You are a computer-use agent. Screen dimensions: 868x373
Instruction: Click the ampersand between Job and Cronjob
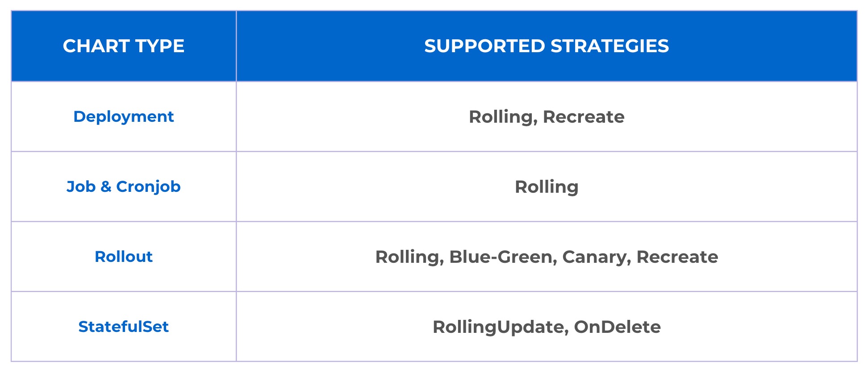tap(106, 186)
